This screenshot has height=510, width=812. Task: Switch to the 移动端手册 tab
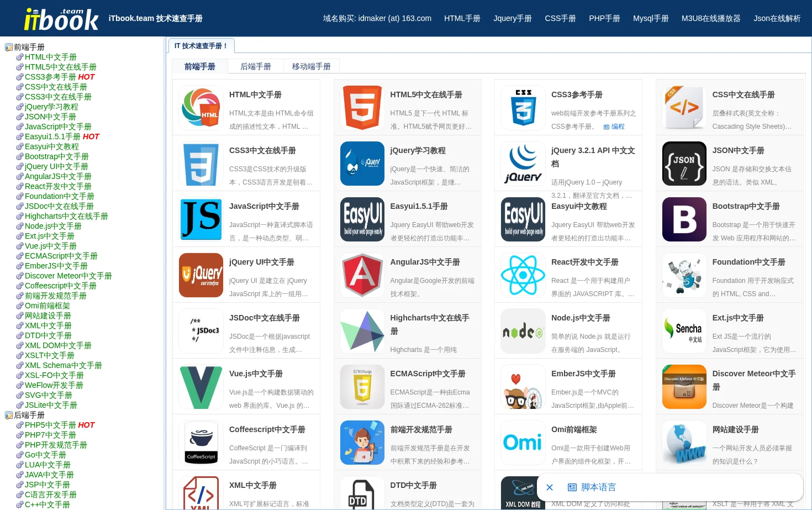[312, 66]
